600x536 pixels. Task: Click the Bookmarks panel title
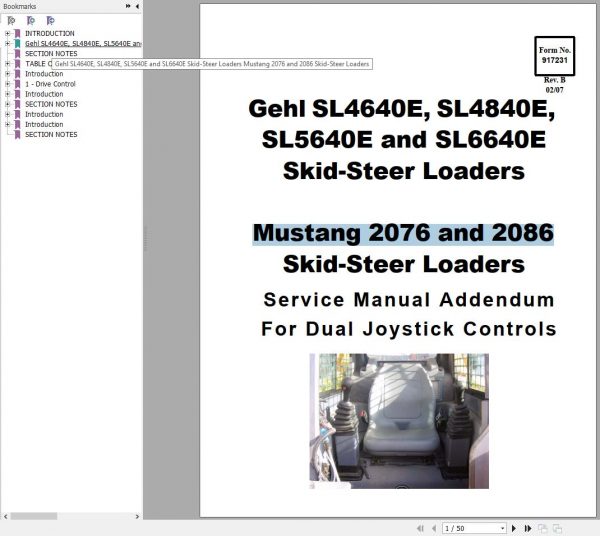click(20, 7)
